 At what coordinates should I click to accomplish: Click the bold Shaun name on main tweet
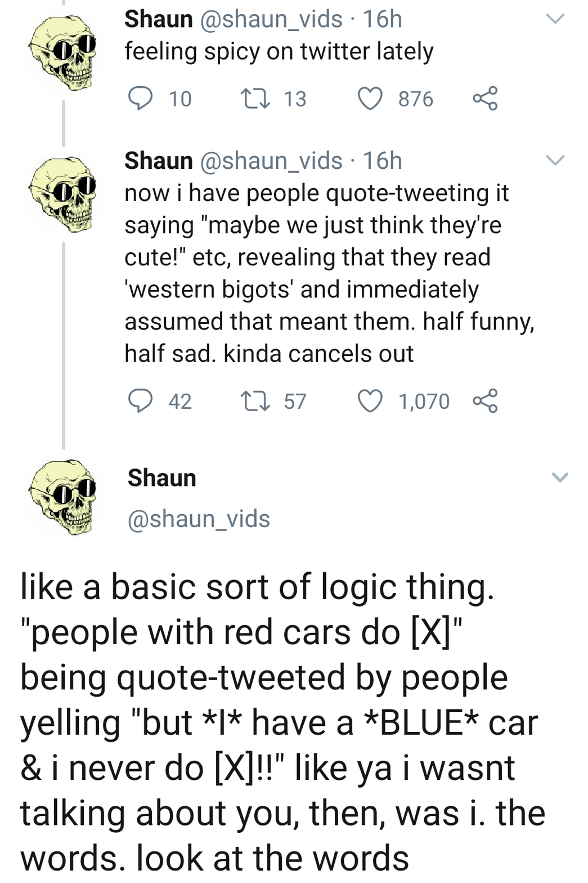point(162,478)
